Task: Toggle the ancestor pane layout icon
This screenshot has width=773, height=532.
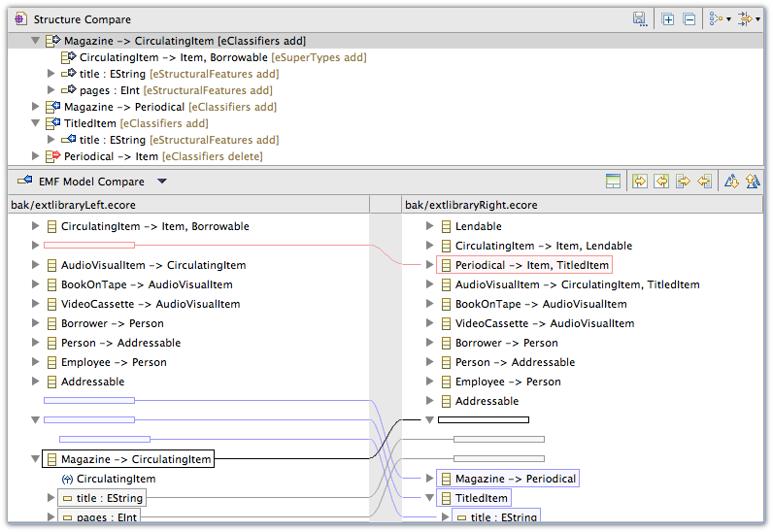Action: (x=613, y=182)
